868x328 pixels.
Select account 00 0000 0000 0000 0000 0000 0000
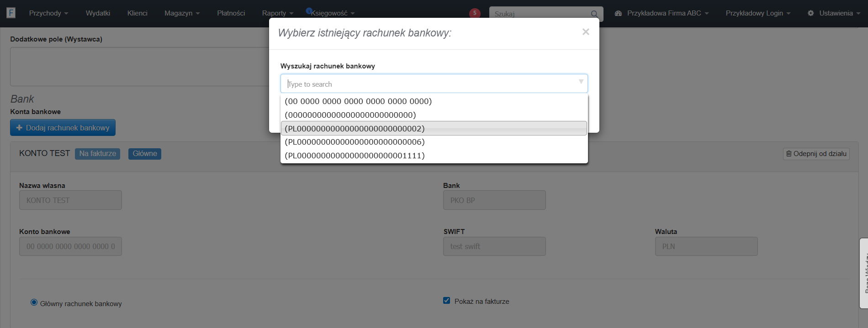pyautogui.click(x=434, y=101)
